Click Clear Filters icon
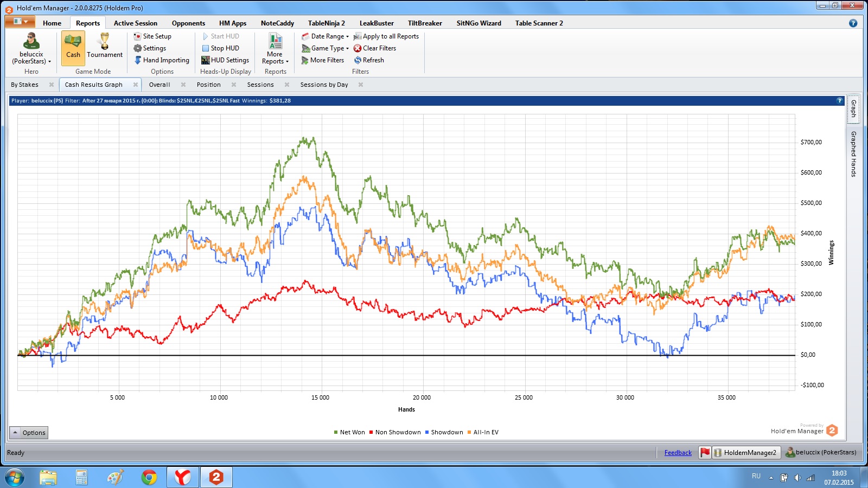 pyautogui.click(x=358, y=48)
